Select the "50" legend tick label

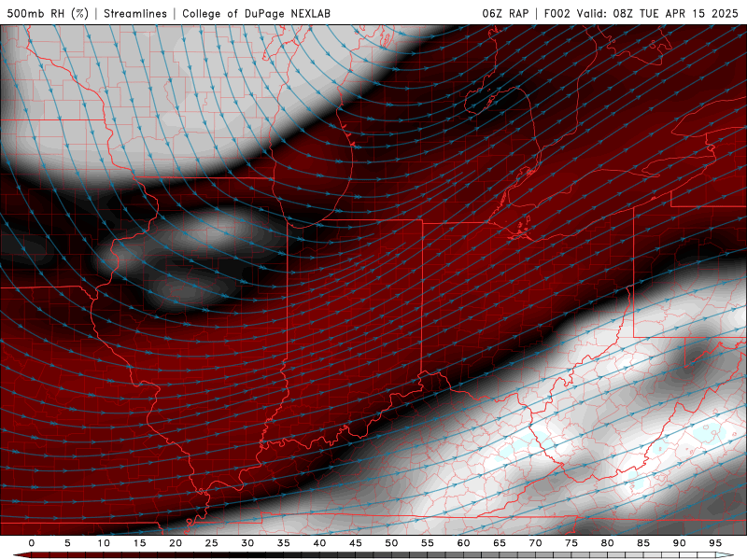coord(391,543)
